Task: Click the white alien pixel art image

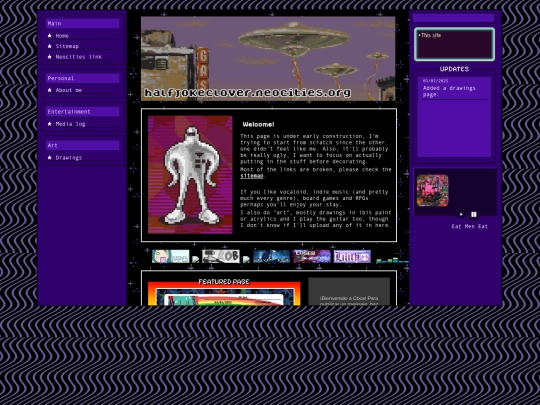Action: (190, 175)
